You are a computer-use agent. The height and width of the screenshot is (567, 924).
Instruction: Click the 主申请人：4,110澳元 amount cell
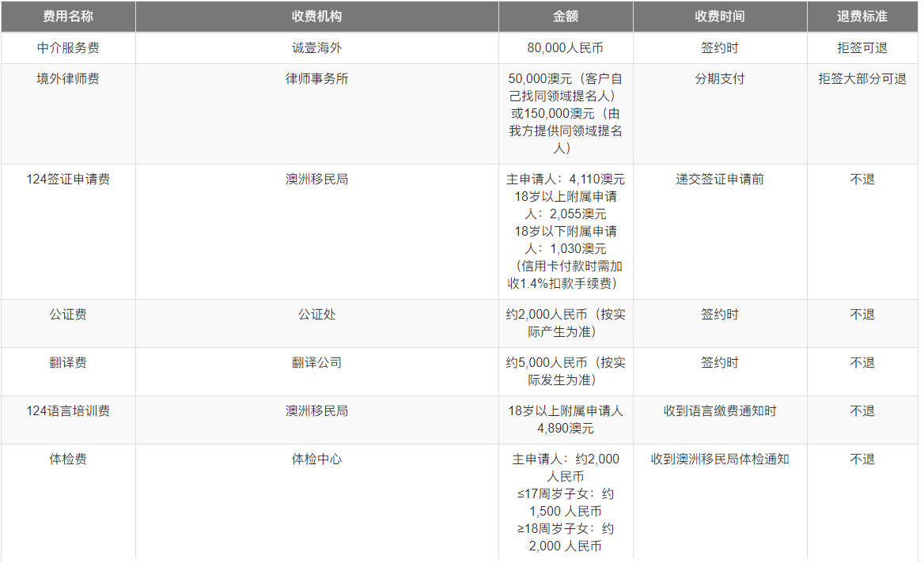click(x=566, y=232)
